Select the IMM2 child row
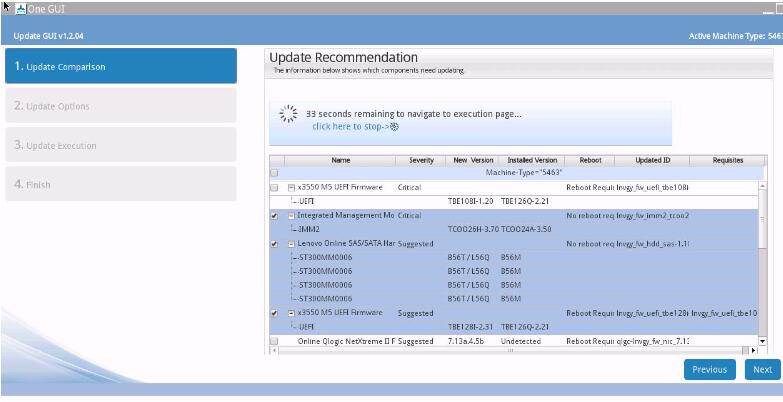Image resolution: width=783 pixels, height=402 pixels. tap(513, 230)
